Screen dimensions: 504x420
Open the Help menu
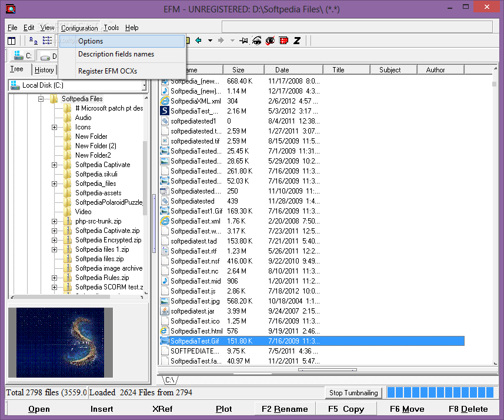pyautogui.click(x=132, y=28)
